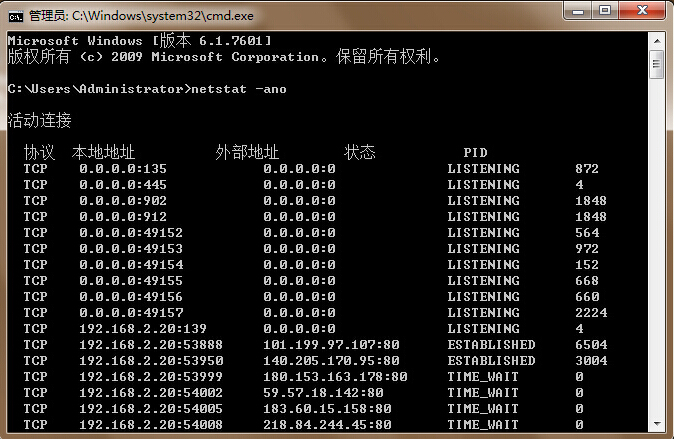Click the PID value 6504
The height and width of the screenshot is (439, 674).
pos(591,345)
